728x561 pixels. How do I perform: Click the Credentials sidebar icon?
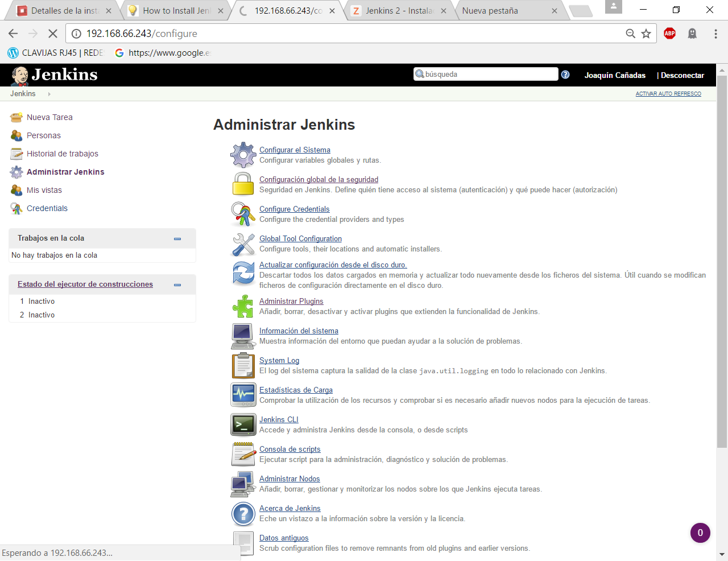[x=16, y=208]
